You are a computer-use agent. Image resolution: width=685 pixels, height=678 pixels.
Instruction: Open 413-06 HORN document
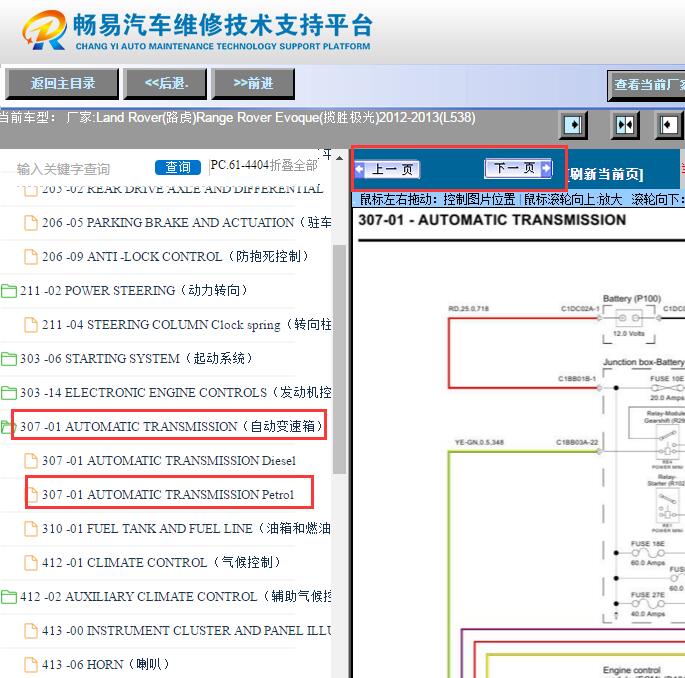click(x=105, y=665)
